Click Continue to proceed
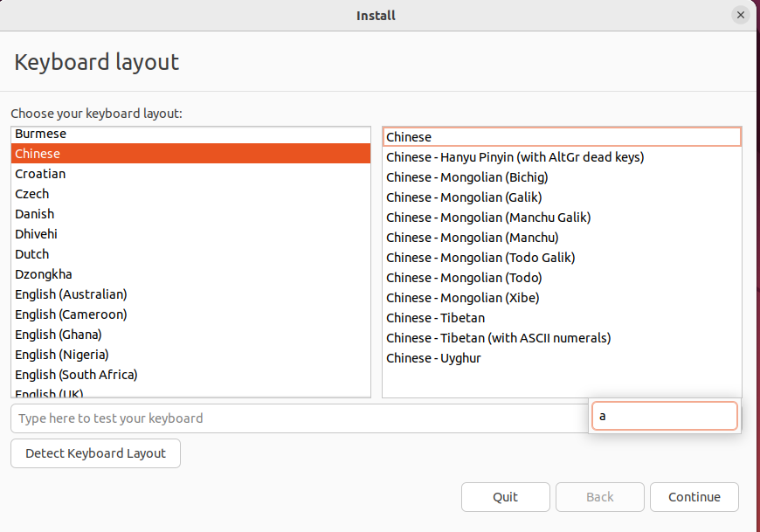 (x=694, y=497)
